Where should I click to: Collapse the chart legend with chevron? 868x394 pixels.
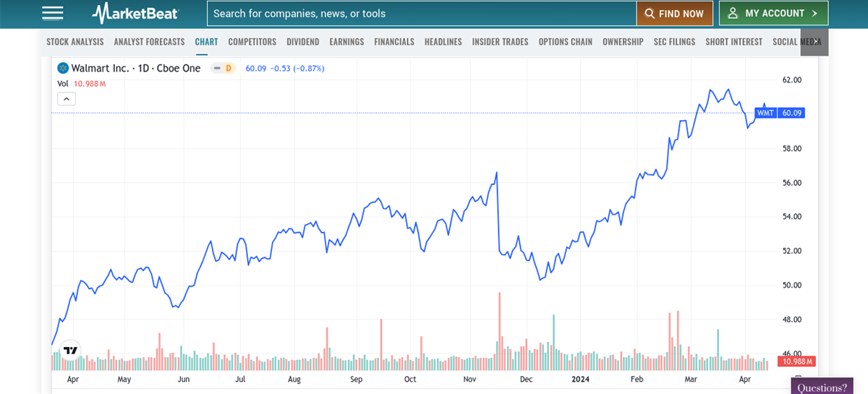click(x=65, y=98)
